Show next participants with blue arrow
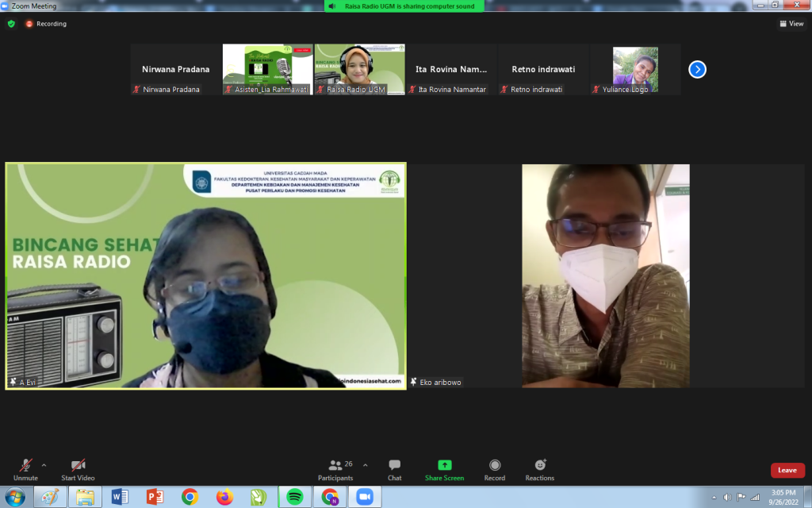Image resolution: width=812 pixels, height=508 pixels. [x=697, y=69]
